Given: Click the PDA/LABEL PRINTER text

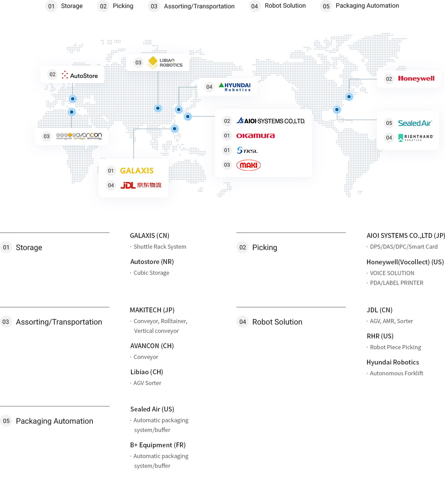Looking at the screenshot, I should click(x=397, y=283).
